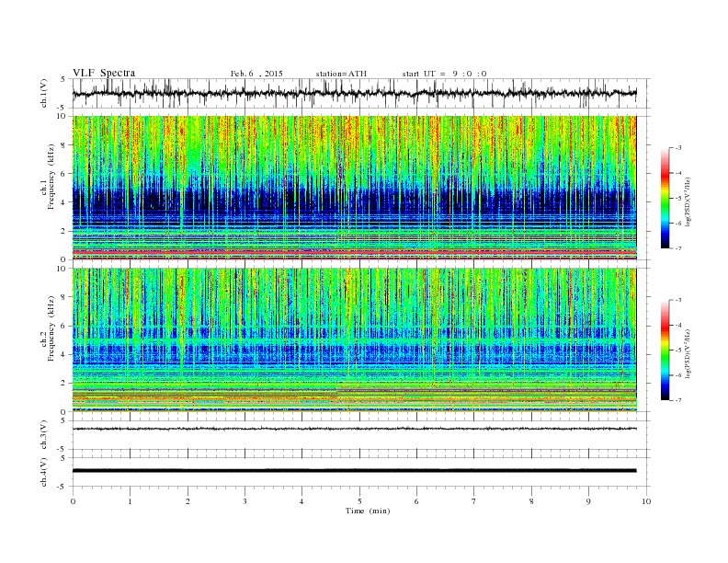Image resolution: width=728 pixels, height=563 pixels.
Task: Click the time axis tick label "3"
Action: (x=245, y=501)
